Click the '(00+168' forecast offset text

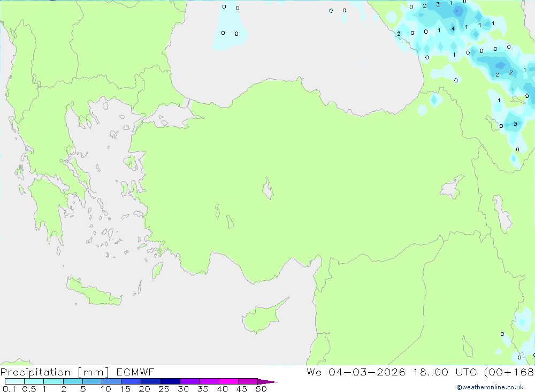tap(509, 372)
